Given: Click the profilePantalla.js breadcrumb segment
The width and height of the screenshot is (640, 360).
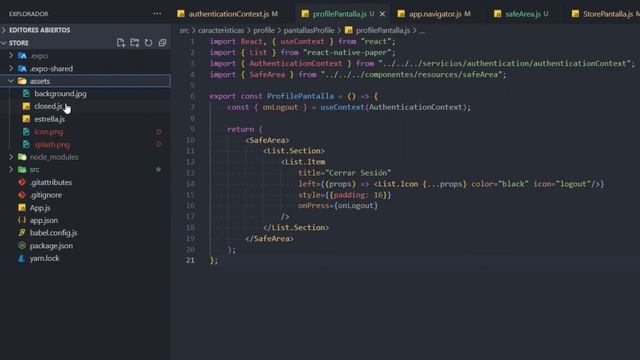Looking at the screenshot, I should point(382,30).
